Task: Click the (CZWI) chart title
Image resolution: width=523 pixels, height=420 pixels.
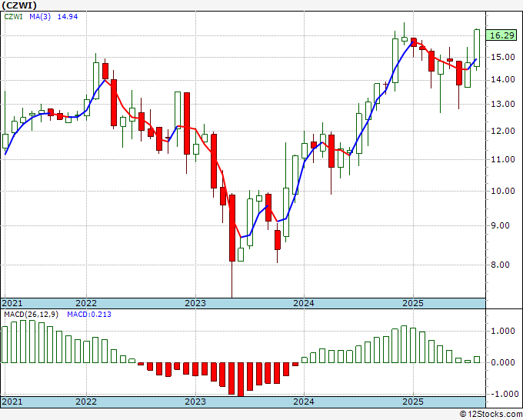Action: click(x=19, y=5)
